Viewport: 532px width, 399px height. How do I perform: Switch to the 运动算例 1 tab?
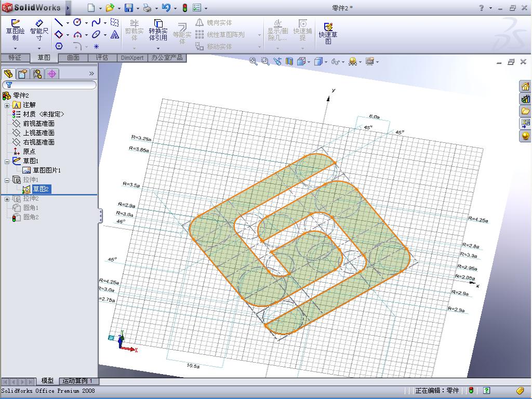78,381
